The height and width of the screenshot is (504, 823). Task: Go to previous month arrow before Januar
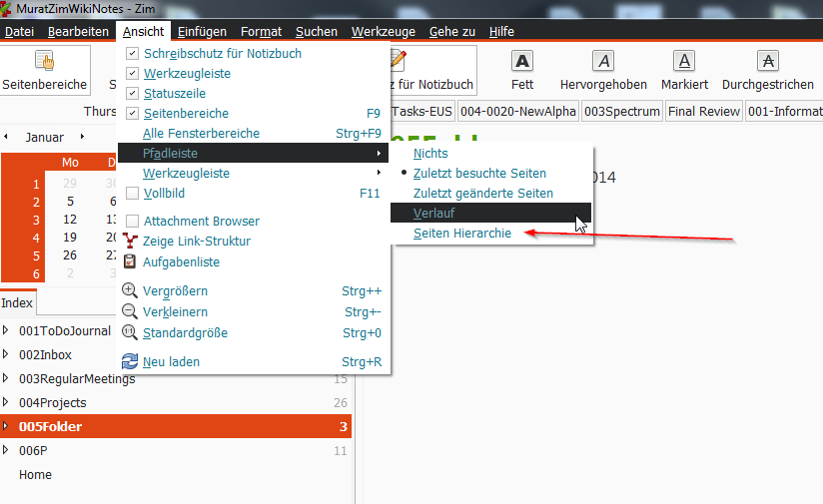pos(6,137)
